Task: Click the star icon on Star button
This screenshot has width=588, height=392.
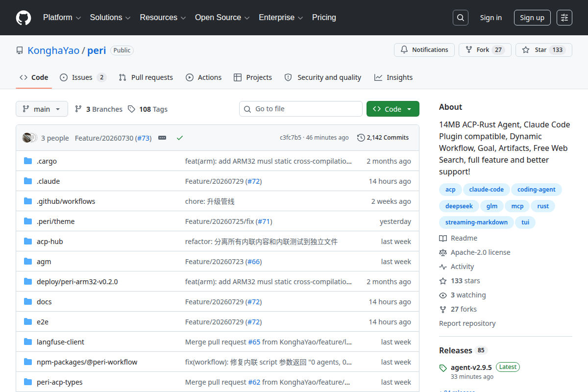Action: [526, 50]
